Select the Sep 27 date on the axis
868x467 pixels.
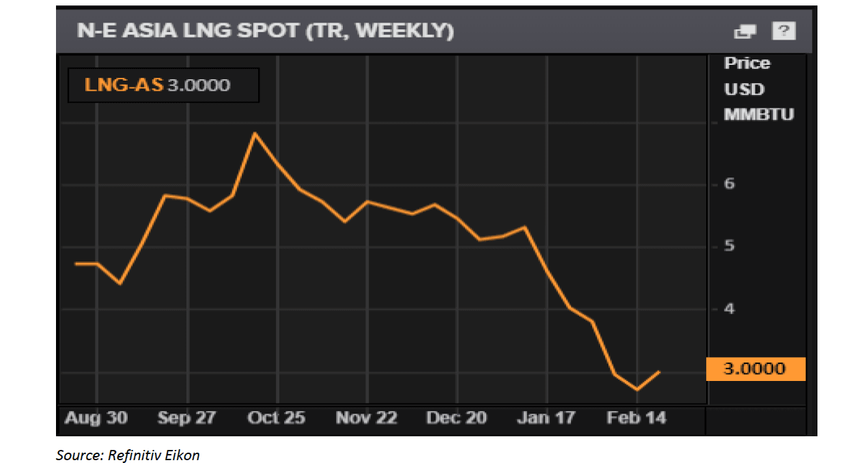click(187, 418)
